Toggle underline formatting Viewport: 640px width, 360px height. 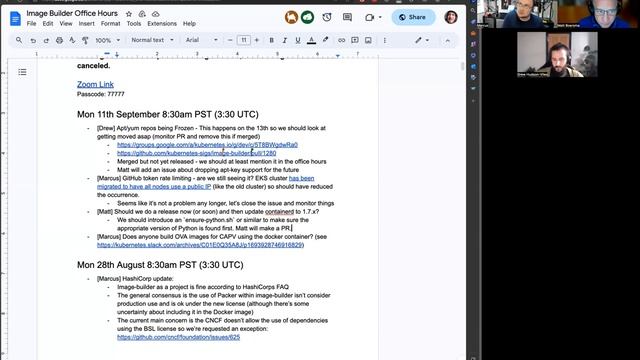point(298,40)
